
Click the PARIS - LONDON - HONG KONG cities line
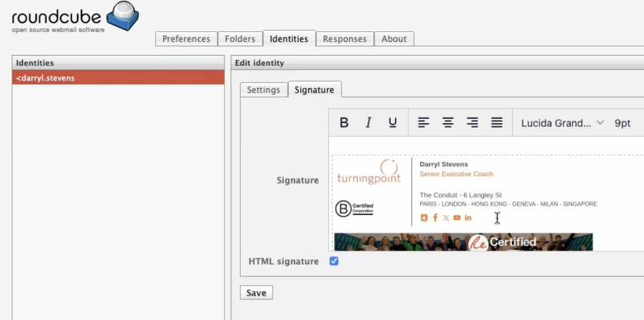pos(508,204)
